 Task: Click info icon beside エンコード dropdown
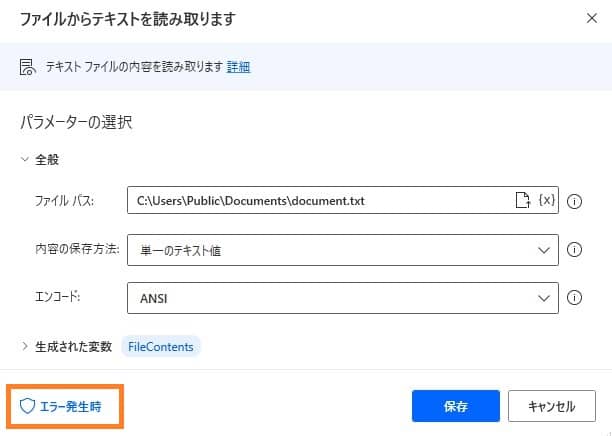pyautogui.click(x=575, y=298)
